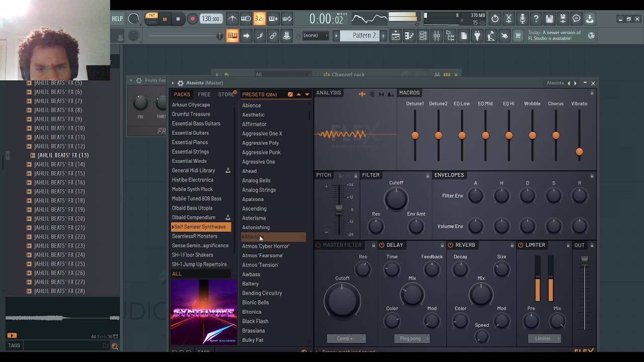This screenshot has width=644, height=362.
Task: Adjust the Chorus macro slider
Action: (556, 135)
